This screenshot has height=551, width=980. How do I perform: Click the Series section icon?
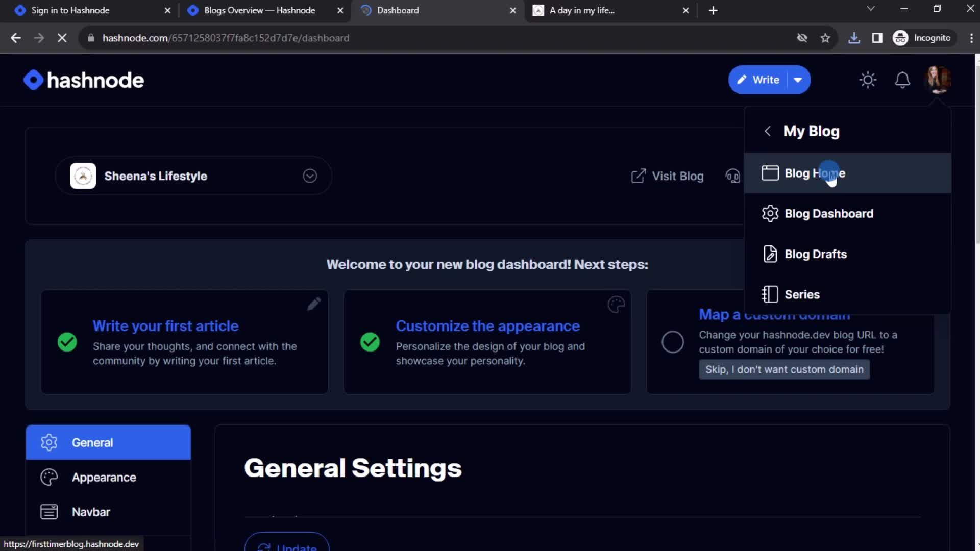(769, 294)
